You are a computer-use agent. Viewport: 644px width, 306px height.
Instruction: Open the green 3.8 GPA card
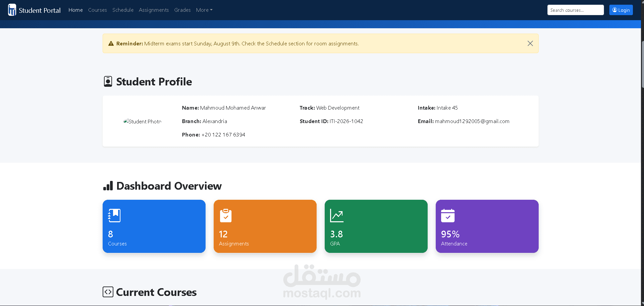point(376,226)
